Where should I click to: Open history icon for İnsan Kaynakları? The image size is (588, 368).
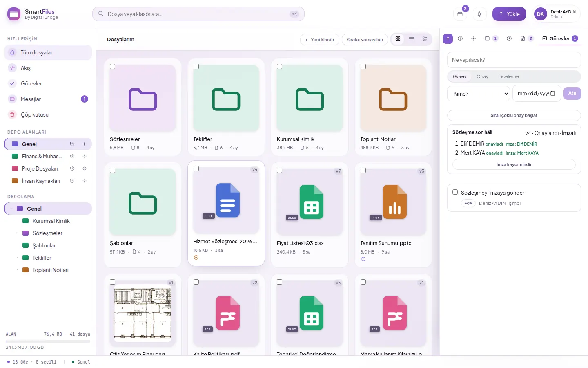coord(72,181)
